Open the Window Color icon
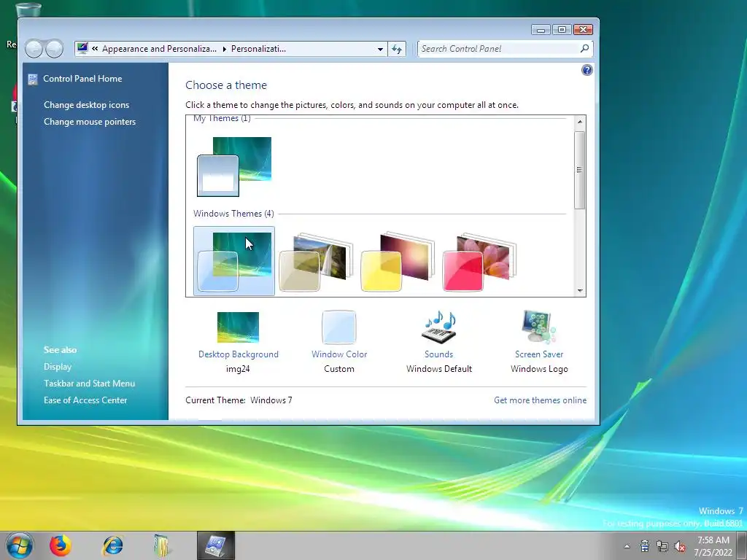 (x=338, y=327)
